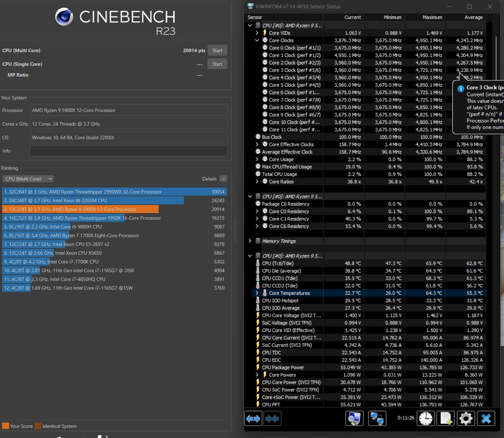Click the chip icon beside Memory Timings

pos(258,241)
